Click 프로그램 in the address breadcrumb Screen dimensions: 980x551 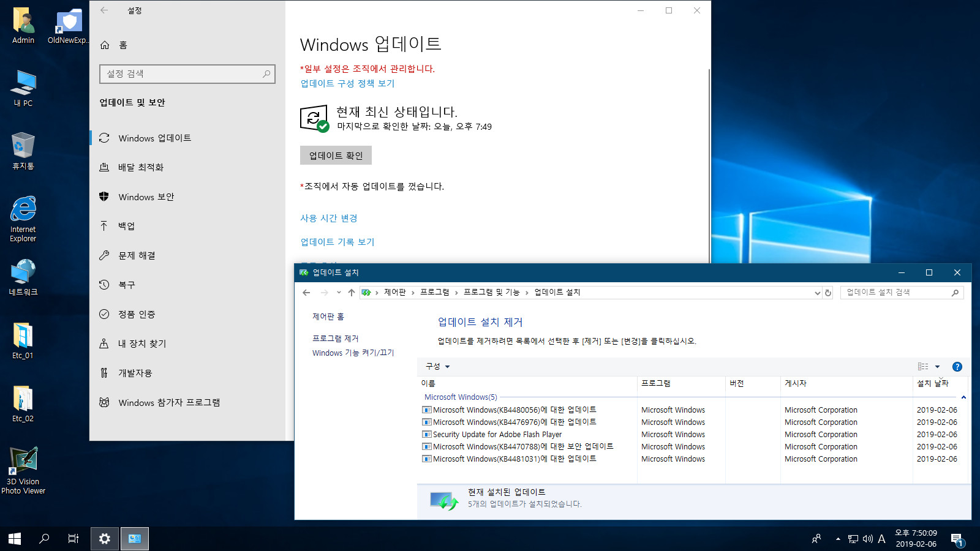point(435,292)
